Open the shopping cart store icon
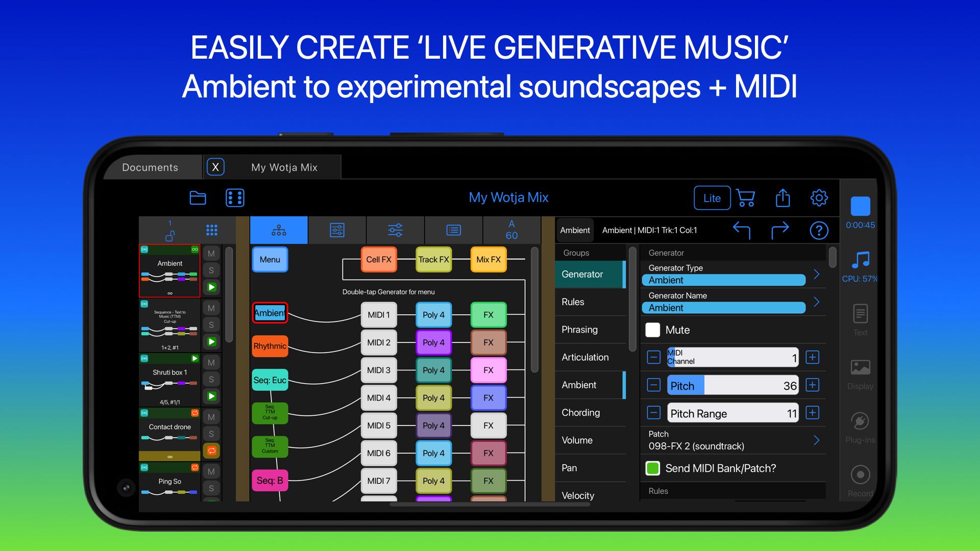 (746, 198)
